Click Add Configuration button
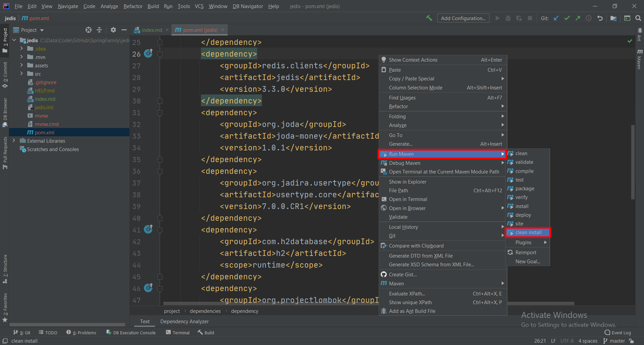Image resolution: width=644 pixels, height=345 pixels. [x=463, y=18]
